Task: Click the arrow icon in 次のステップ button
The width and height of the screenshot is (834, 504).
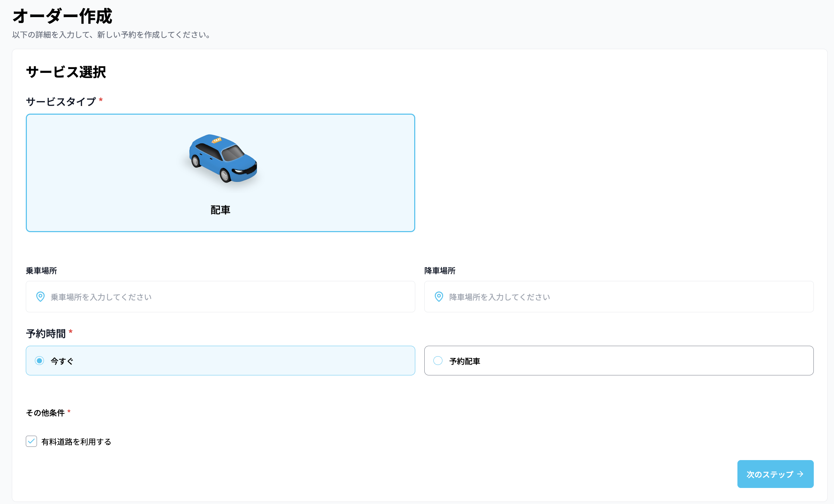Action: 801,474
